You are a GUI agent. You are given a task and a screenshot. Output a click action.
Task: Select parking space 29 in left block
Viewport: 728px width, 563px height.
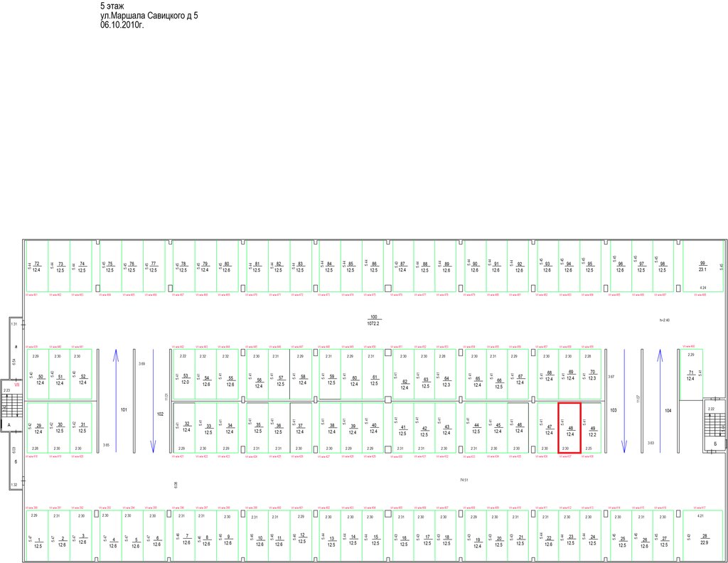click(37, 427)
